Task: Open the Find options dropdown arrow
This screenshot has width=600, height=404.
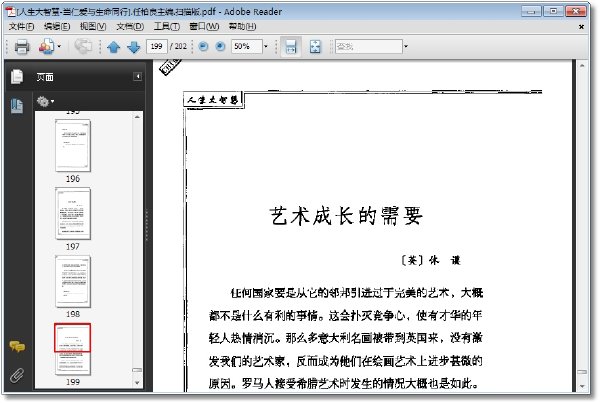Action: click(406, 47)
